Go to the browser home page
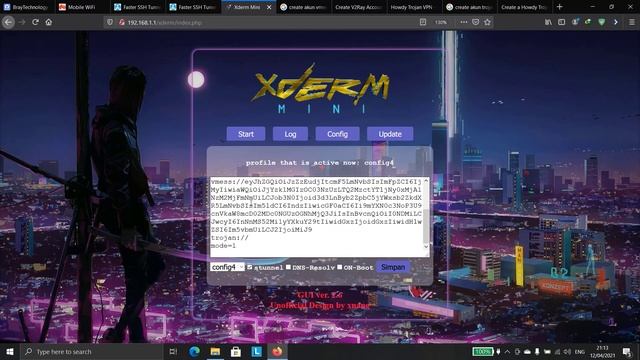Image resolution: width=640 pixels, height=360 pixels. pos(49,22)
